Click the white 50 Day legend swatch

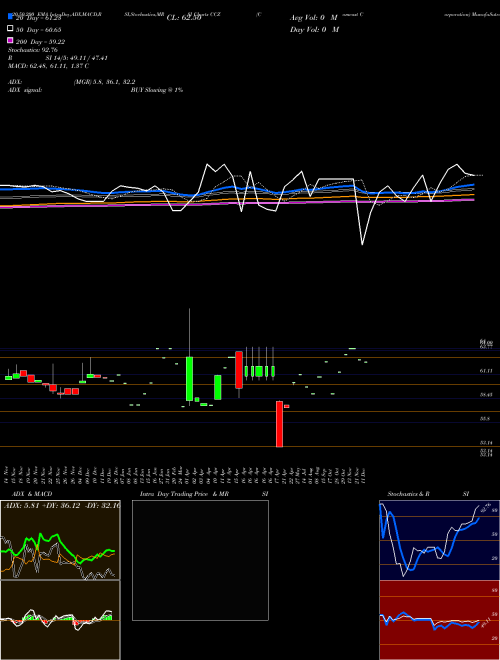(x=10, y=29)
